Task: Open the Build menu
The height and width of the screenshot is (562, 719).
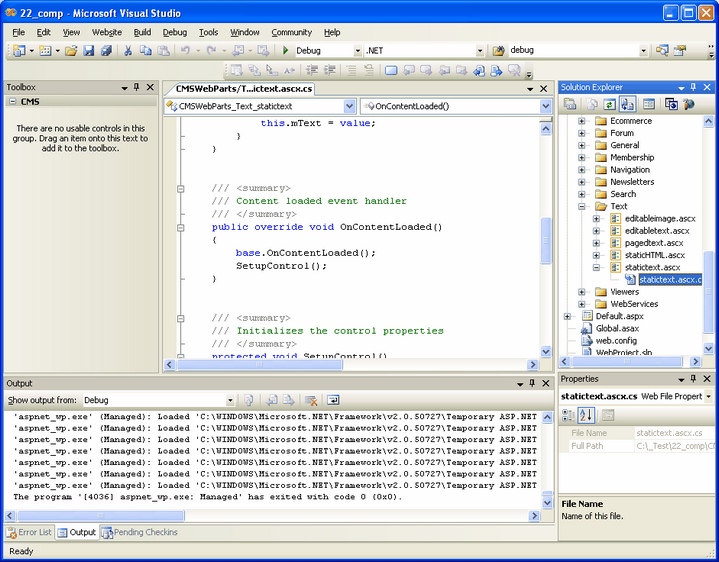Action: coord(142,32)
